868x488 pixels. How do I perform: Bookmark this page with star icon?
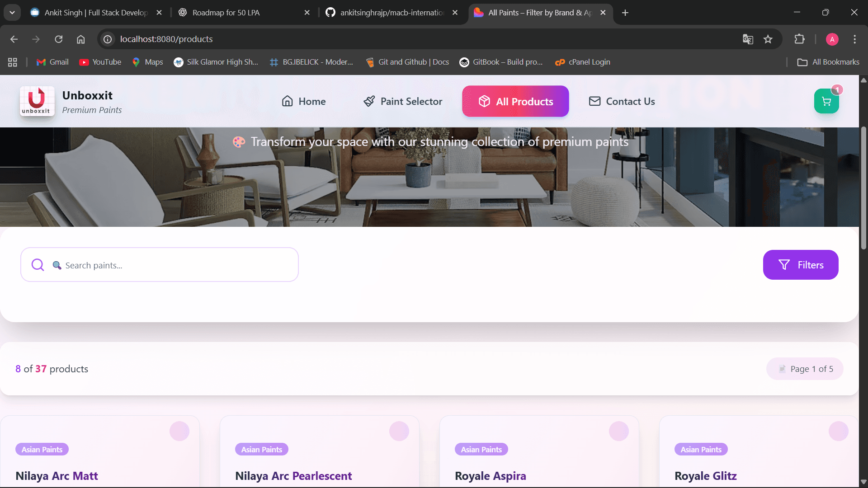768,39
